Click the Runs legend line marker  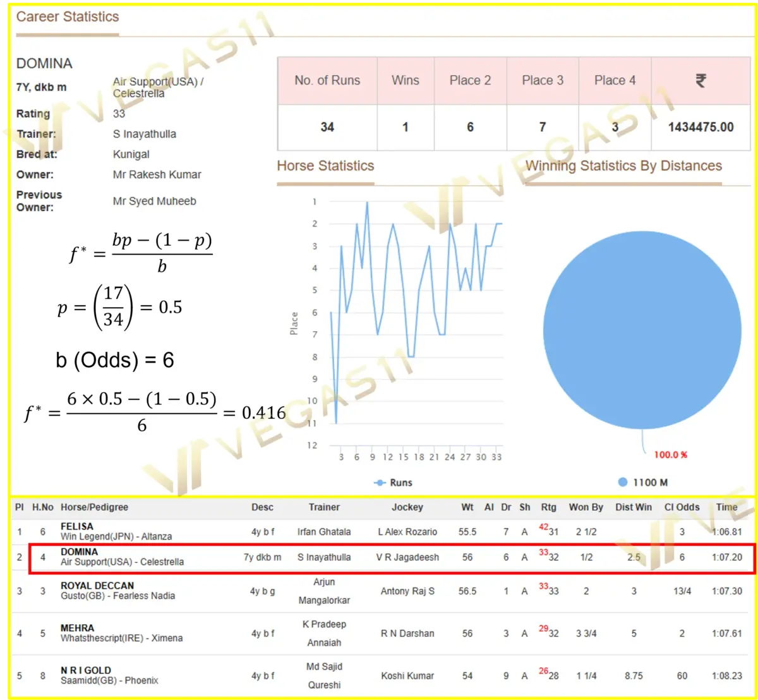pyautogui.click(x=380, y=483)
